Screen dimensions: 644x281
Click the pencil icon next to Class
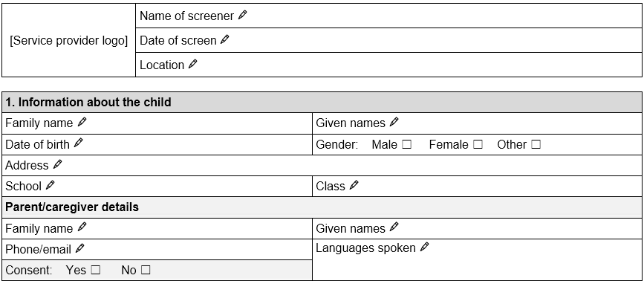[354, 185]
